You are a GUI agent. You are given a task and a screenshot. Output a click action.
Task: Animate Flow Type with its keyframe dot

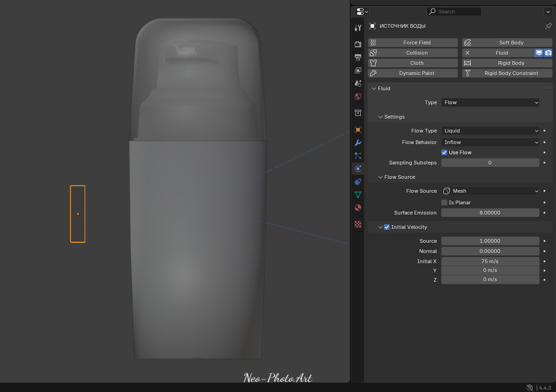(544, 131)
